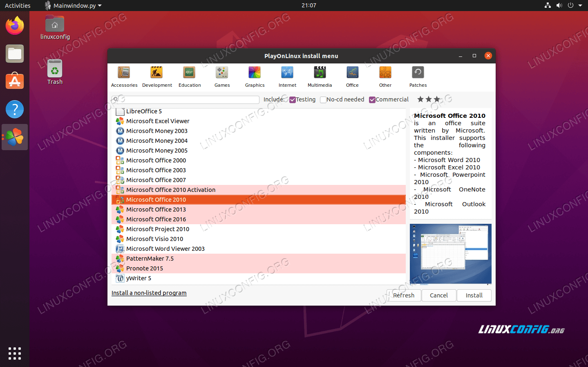Open Ubuntu Software from the dock

point(15,81)
